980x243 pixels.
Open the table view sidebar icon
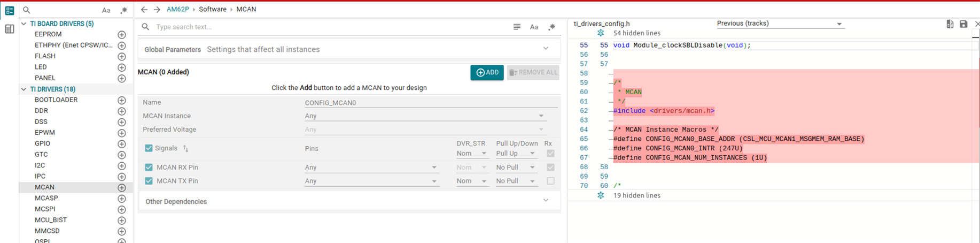(9, 29)
